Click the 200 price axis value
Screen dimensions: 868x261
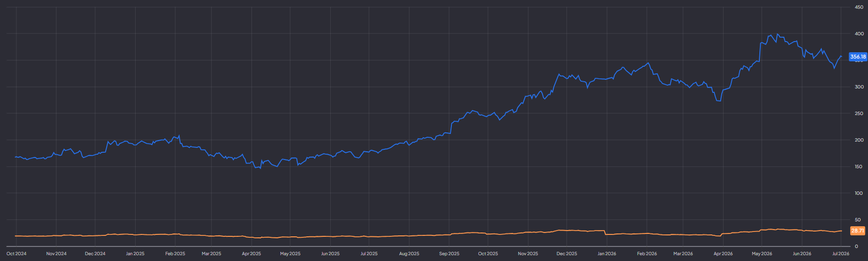coord(859,140)
